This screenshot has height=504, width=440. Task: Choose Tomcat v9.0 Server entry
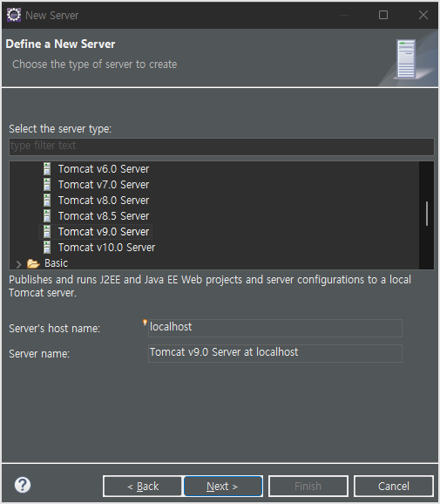pyautogui.click(x=104, y=232)
